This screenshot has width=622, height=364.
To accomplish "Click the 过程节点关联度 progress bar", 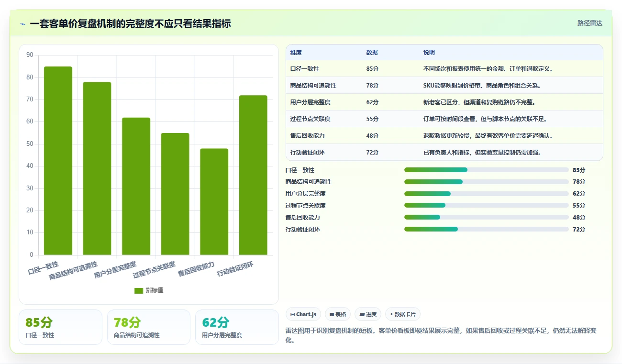I will point(487,206).
